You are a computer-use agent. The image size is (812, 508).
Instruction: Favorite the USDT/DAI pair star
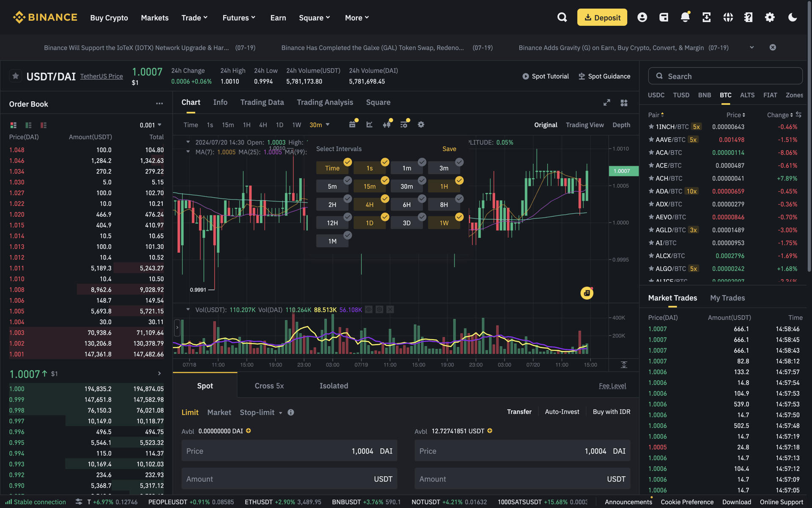tap(16, 76)
